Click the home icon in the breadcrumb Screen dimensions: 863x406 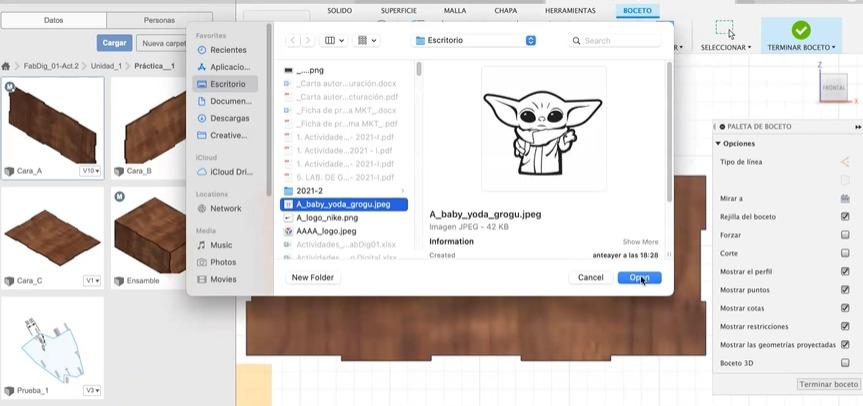(6, 66)
